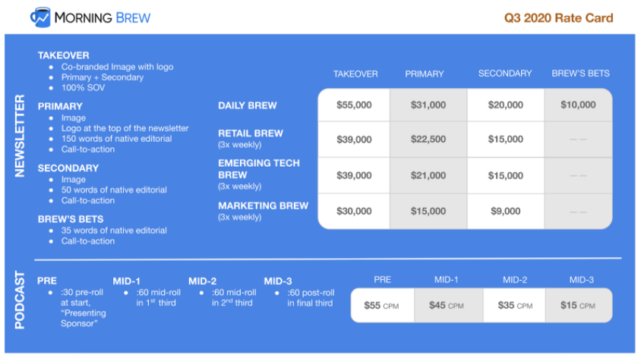Select the $35 CPM podcast rate cell
Image resolution: width=644 pixels, height=358 pixels.
(515, 306)
